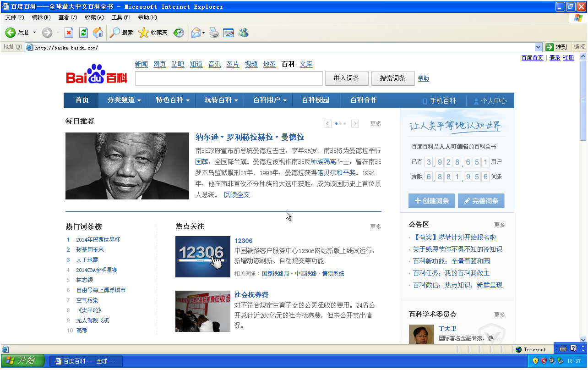
Task: Open the address bar dropdown arrow
Action: click(539, 47)
